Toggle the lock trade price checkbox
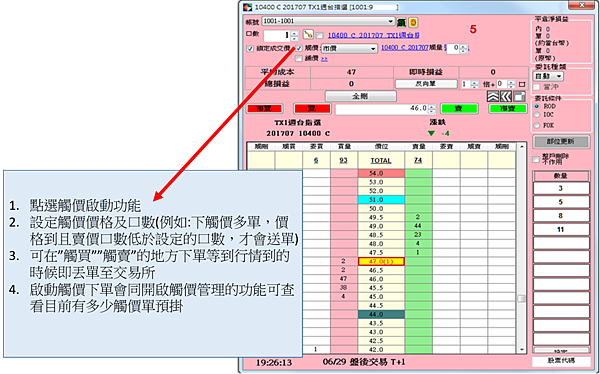600x374 pixels. coord(250,49)
